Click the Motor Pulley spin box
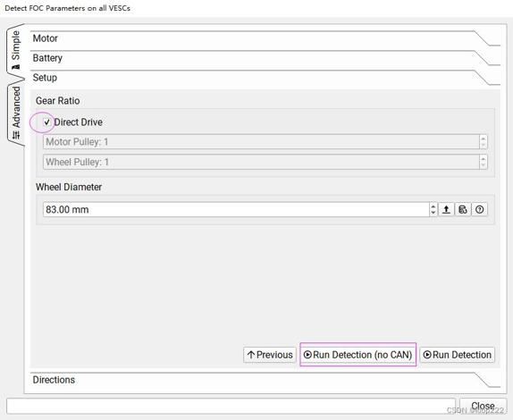 [x=265, y=142]
